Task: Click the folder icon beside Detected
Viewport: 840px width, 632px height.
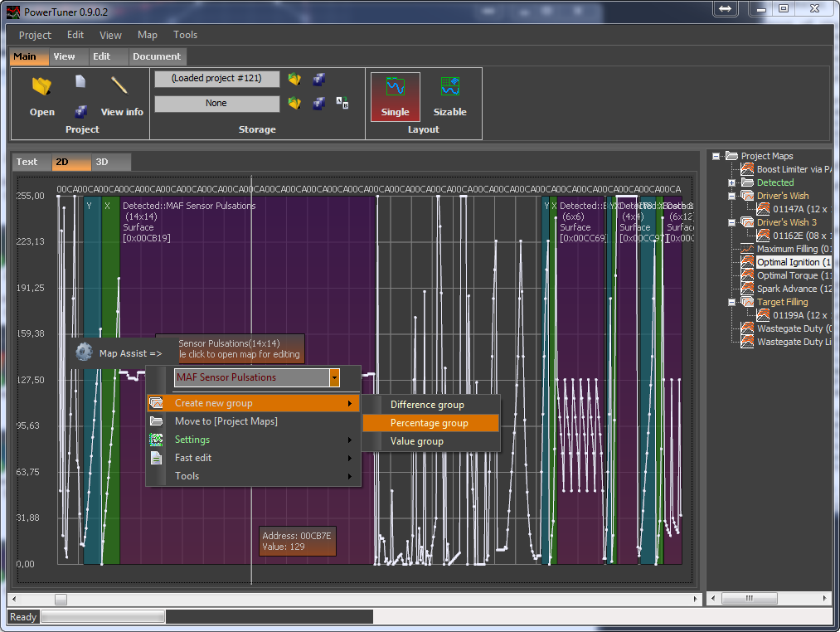Action: [x=747, y=182]
